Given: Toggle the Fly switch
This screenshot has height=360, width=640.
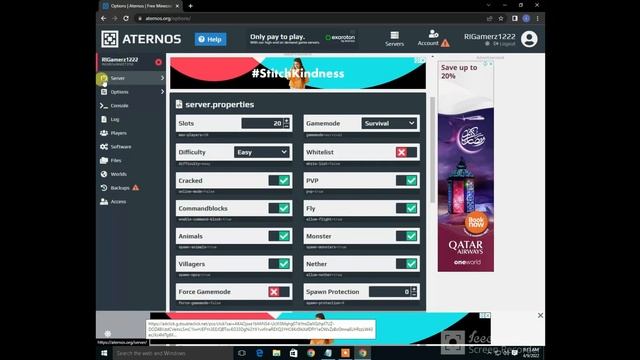Looking at the screenshot, I should 406,208.
